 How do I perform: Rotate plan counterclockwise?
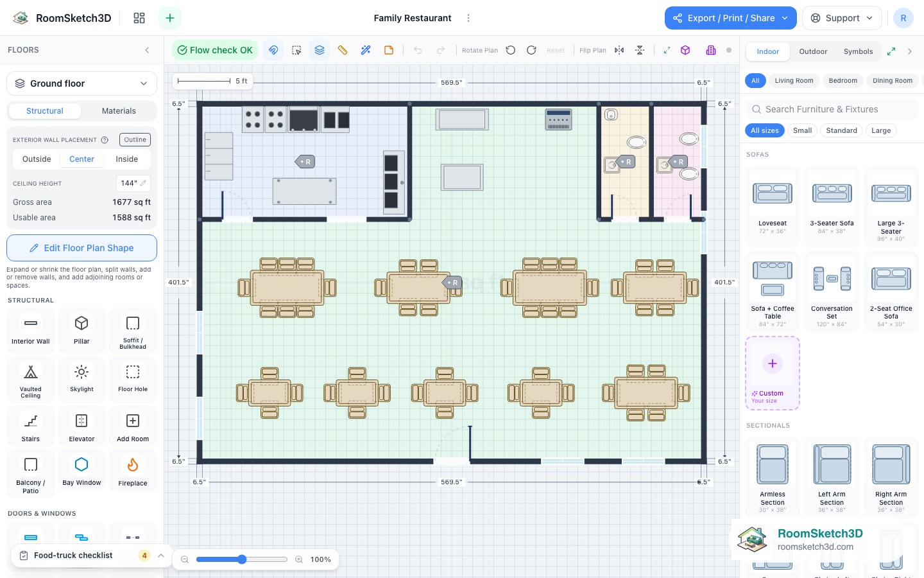click(x=511, y=50)
